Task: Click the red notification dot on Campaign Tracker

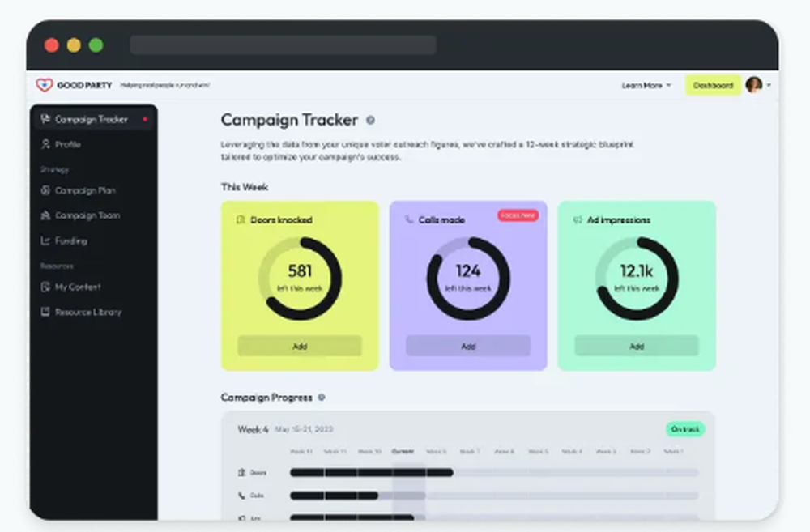Action: coord(145,119)
